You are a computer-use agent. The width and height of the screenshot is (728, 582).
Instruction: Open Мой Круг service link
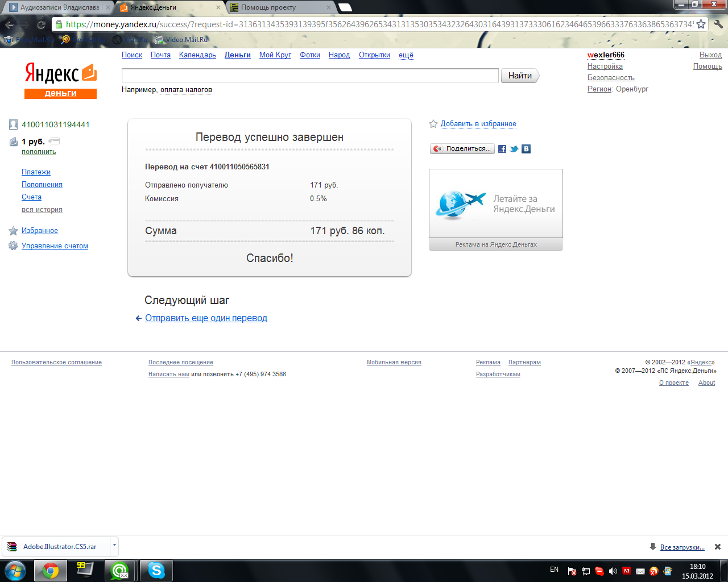(275, 55)
